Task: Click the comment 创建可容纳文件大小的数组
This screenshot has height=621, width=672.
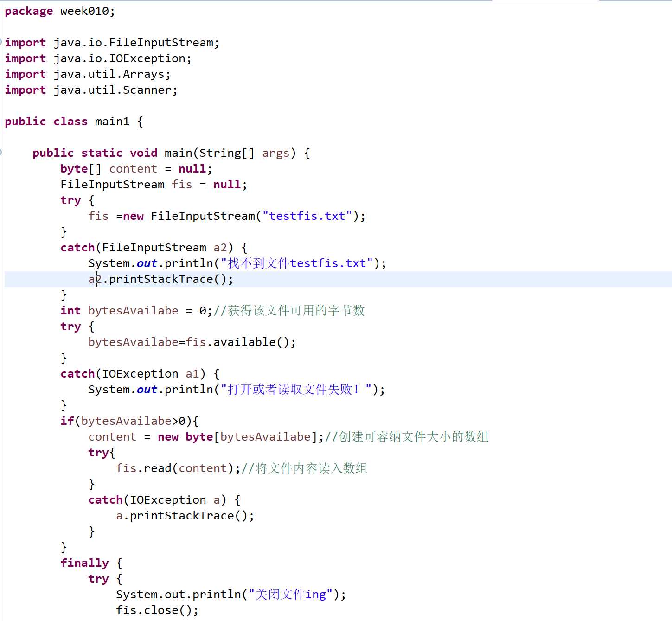Action: [407, 437]
